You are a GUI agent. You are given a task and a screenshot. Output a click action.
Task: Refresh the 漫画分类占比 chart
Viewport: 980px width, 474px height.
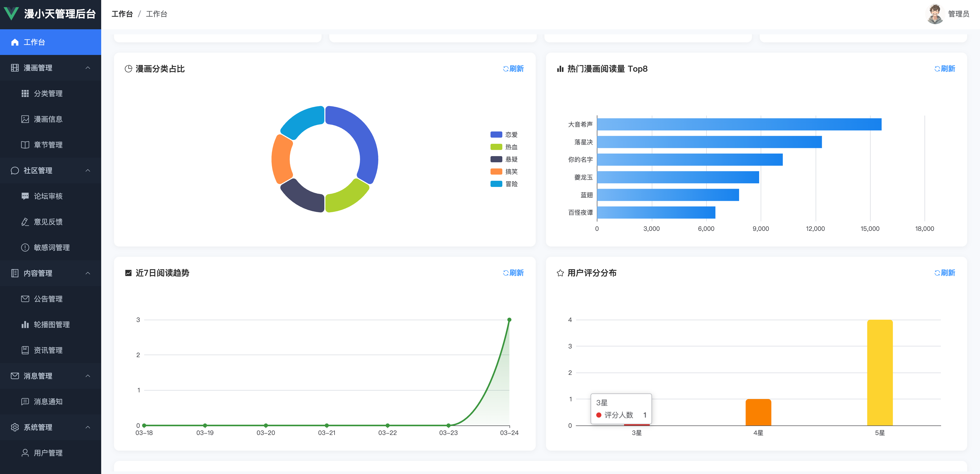tap(513, 69)
